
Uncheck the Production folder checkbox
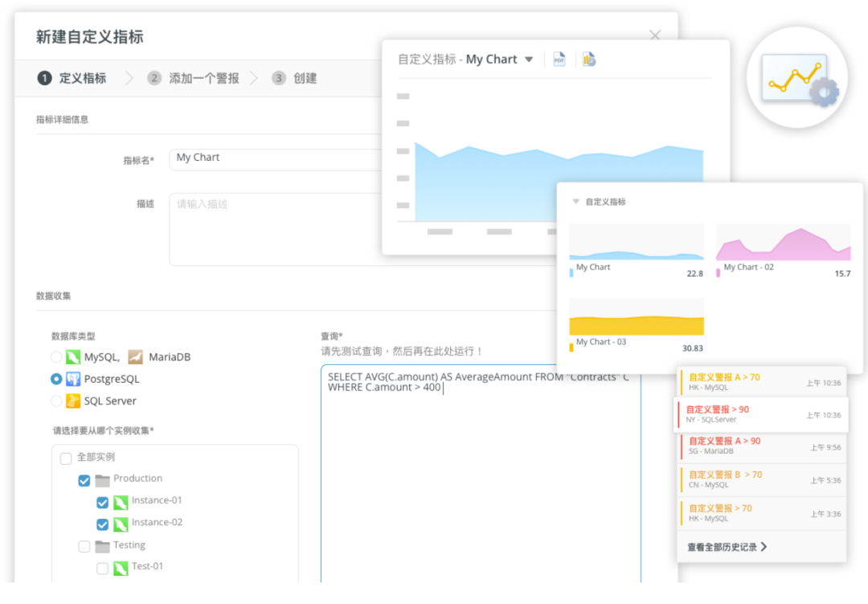click(84, 480)
